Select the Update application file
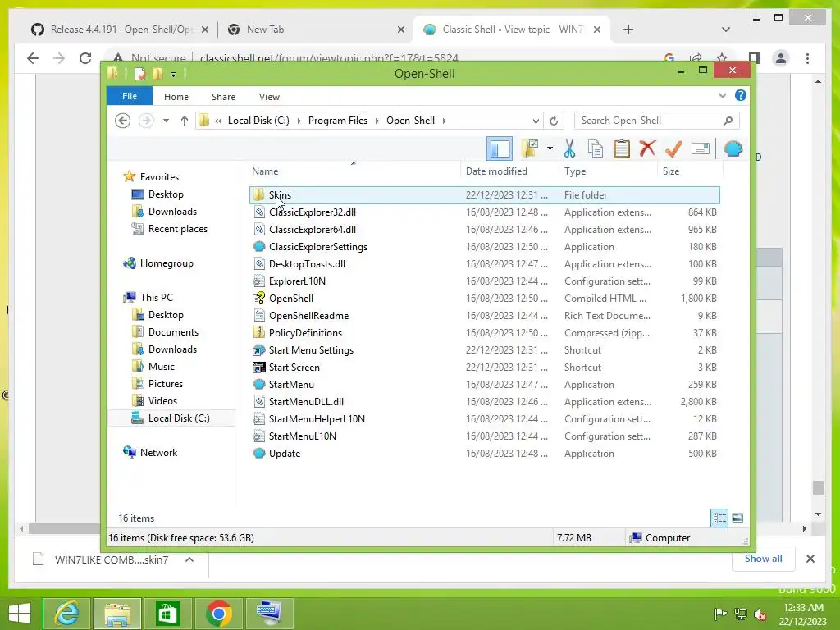This screenshot has height=630, width=840. (484, 454)
